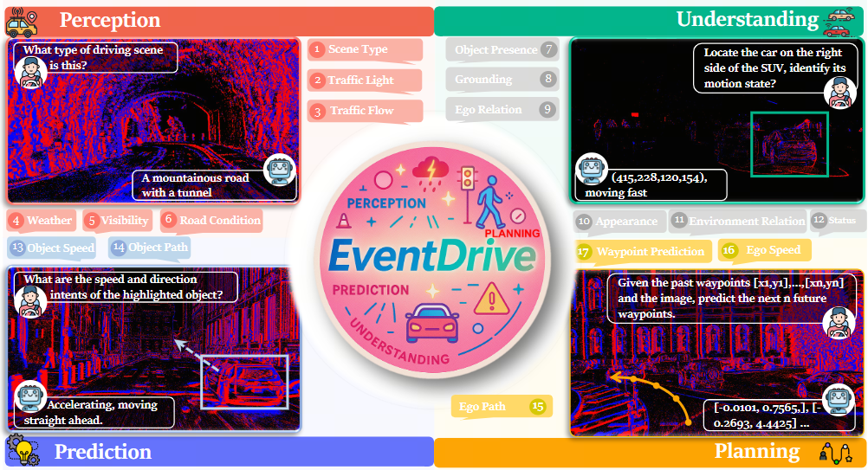The width and height of the screenshot is (868, 470).
Task: Open the tunnel road event image
Action: 153,120
